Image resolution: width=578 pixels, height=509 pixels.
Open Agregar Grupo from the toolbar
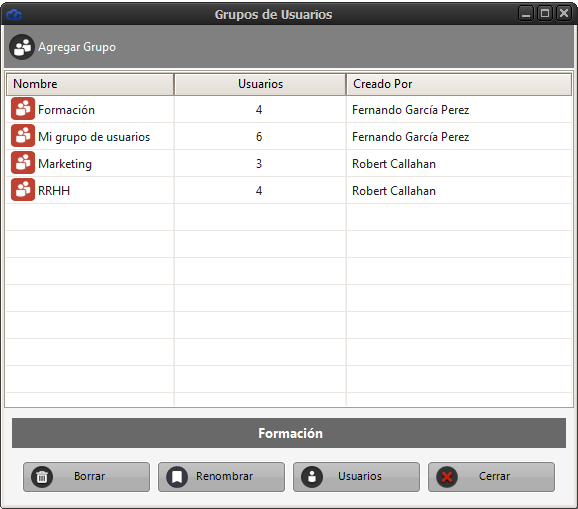point(77,47)
